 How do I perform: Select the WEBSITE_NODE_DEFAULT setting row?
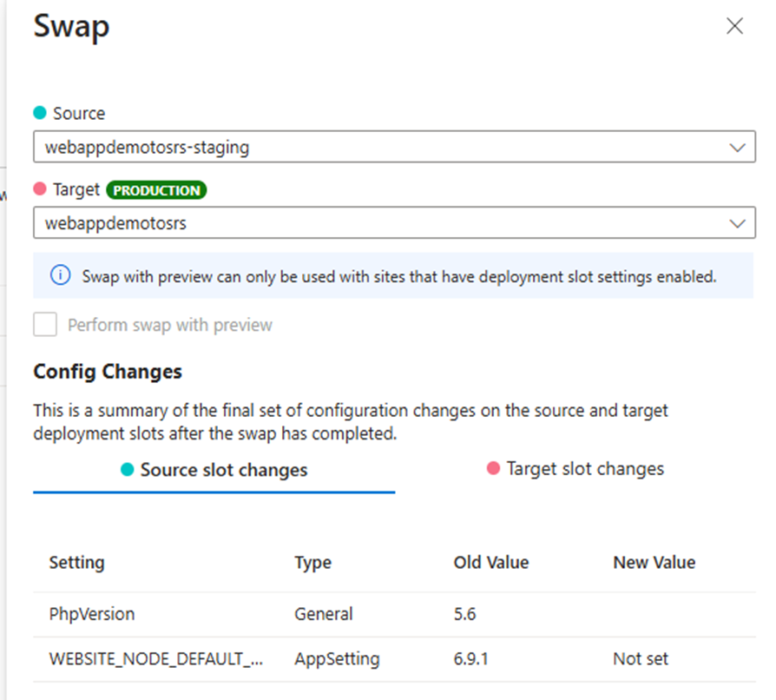tap(394, 659)
